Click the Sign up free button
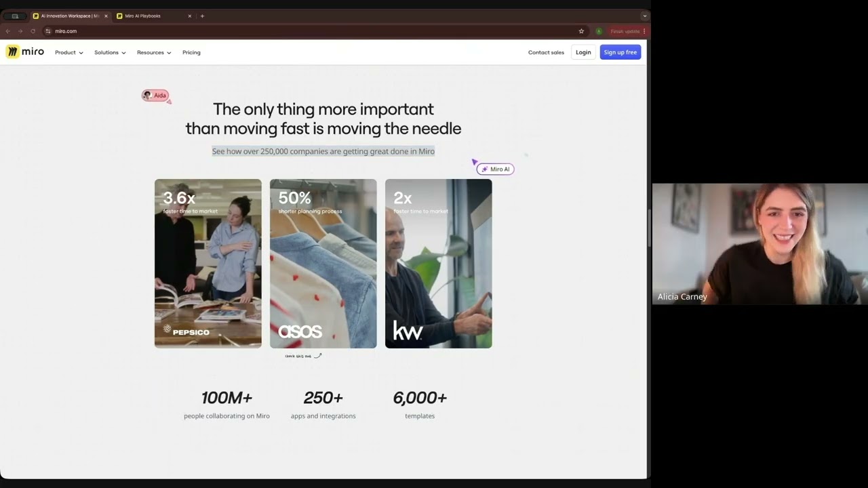 click(x=620, y=52)
